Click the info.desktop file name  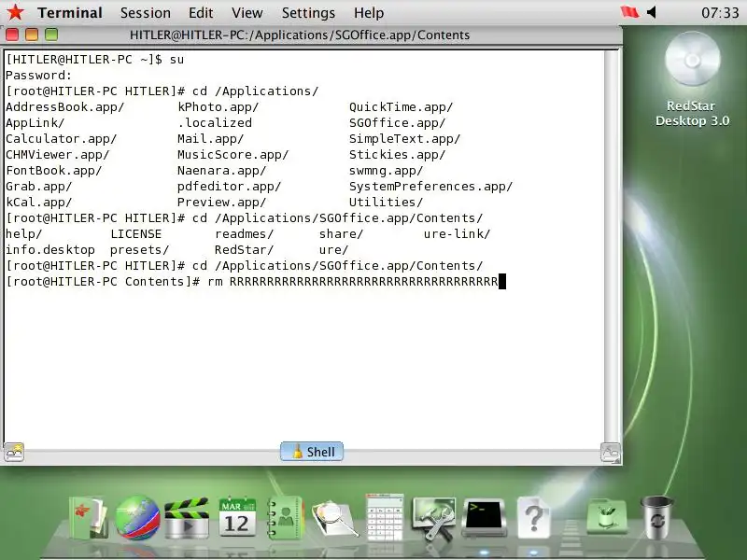tap(50, 250)
